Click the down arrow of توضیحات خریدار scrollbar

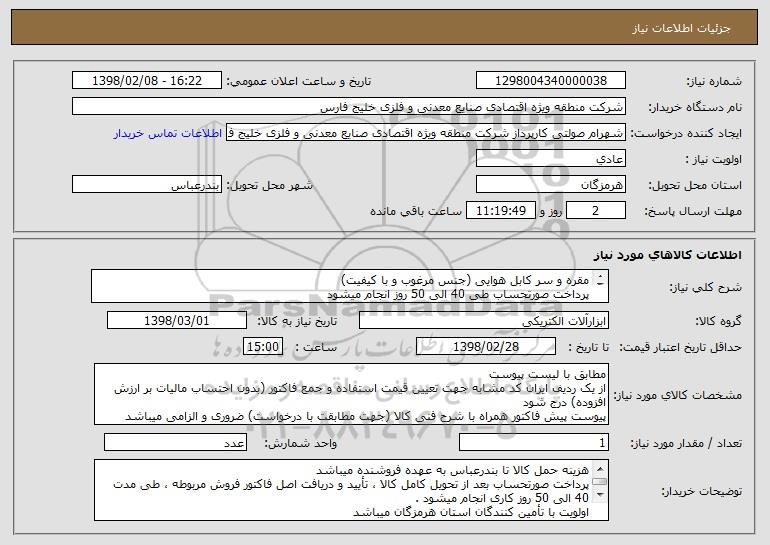point(599,496)
